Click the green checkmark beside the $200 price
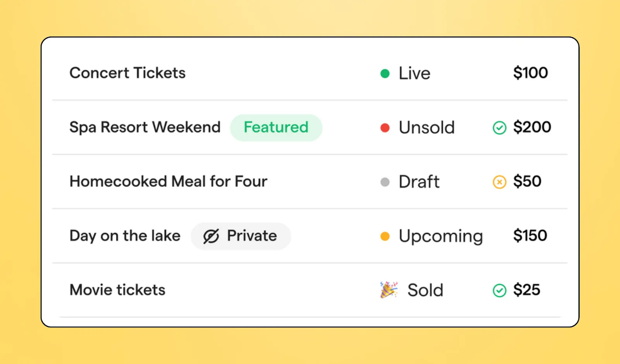 click(x=499, y=128)
